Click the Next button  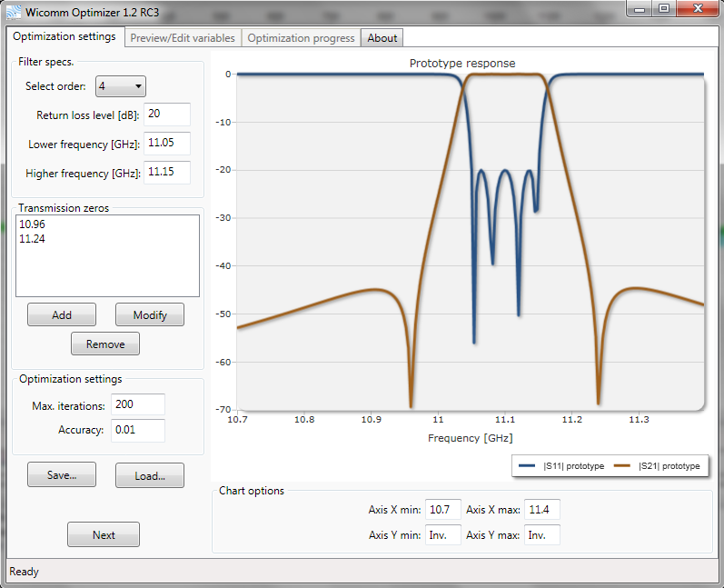[104, 535]
